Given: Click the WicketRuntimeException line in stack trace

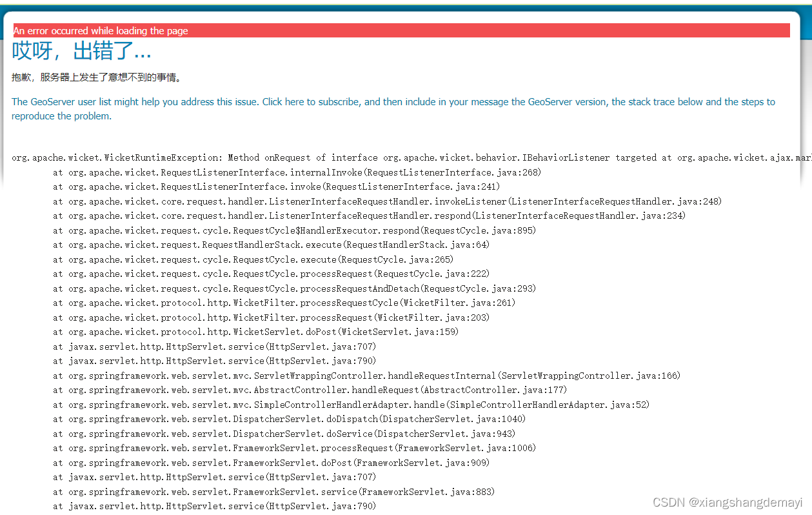Looking at the screenshot, I should (411, 157).
